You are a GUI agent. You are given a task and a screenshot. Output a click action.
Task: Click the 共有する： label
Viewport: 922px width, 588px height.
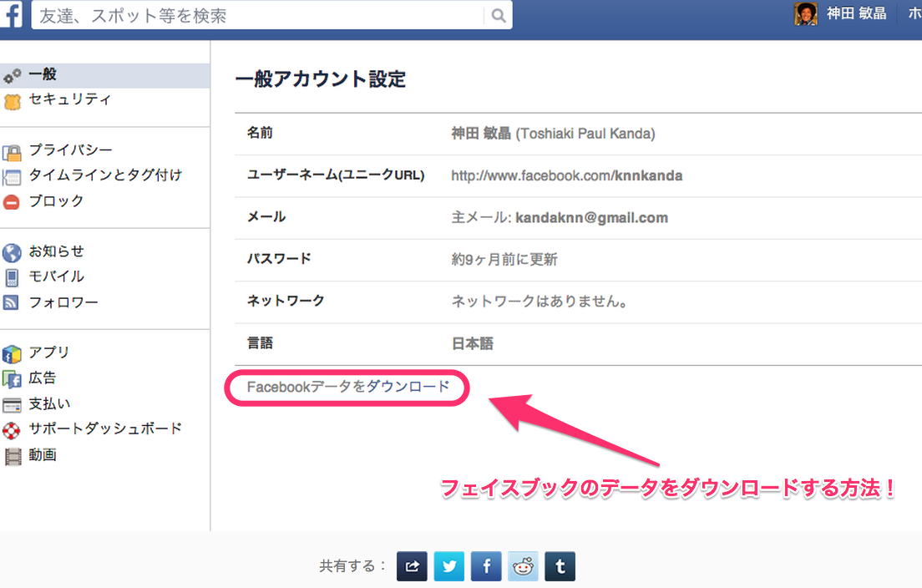tap(352, 566)
